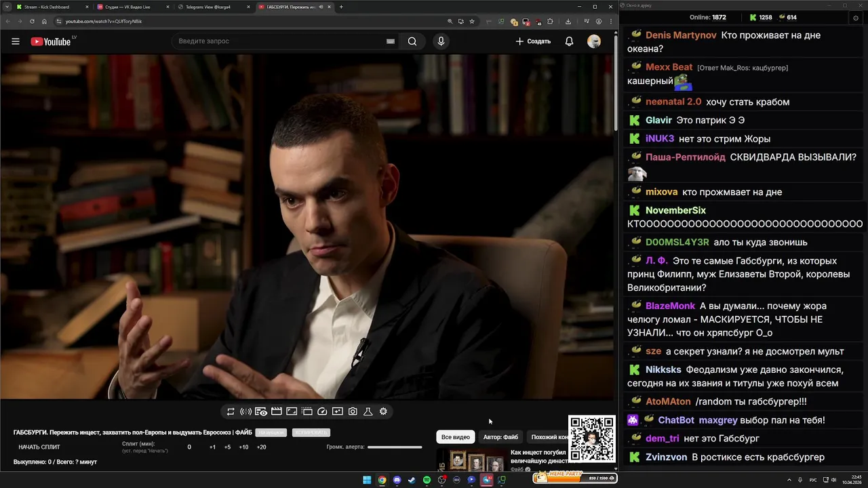Reload the page in Chrome

(x=32, y=21)
